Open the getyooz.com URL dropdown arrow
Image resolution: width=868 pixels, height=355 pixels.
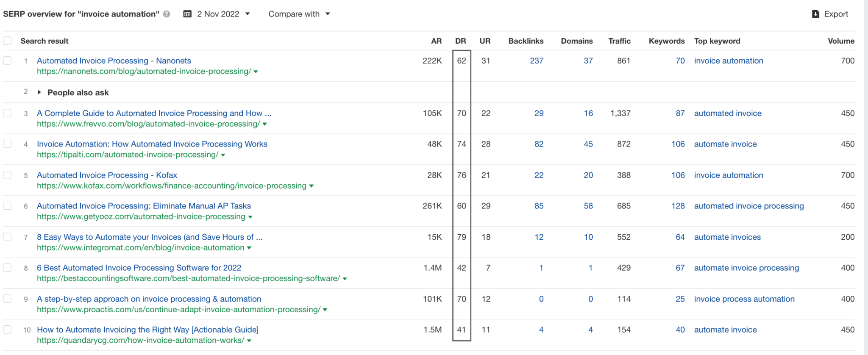(250, 217)
